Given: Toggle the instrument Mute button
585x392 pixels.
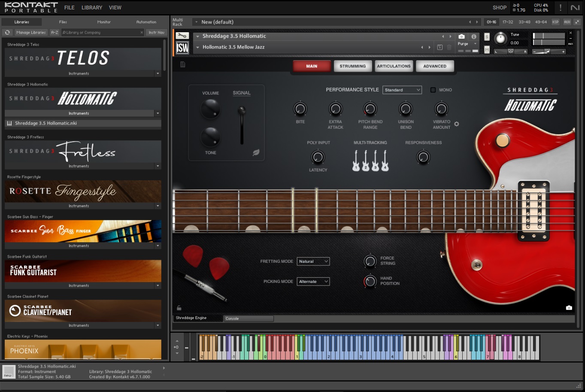Looking at the screenshot, I should coord(487,50).
